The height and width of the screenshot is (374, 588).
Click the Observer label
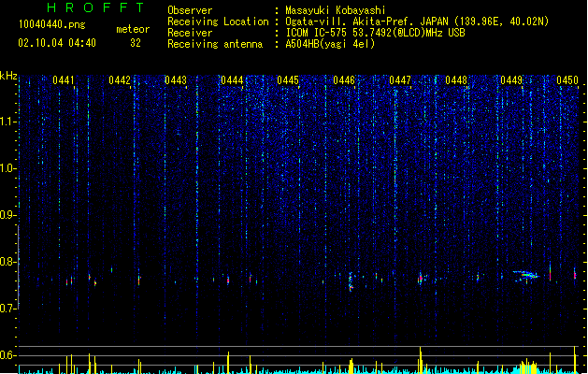(190, 10)
